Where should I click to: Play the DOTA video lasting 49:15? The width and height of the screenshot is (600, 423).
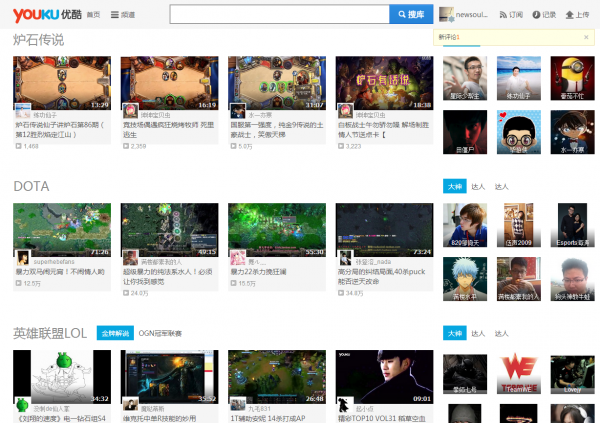tap(170, 230)
